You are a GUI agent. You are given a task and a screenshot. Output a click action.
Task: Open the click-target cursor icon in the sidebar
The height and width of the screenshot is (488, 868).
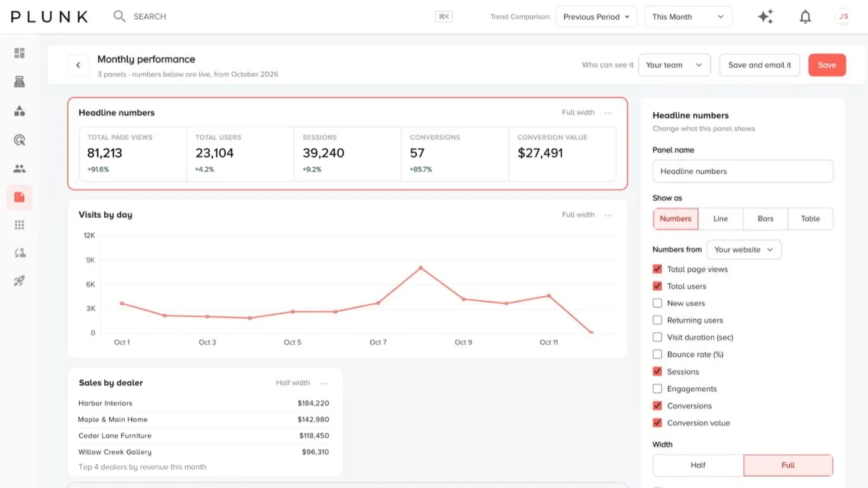pyautogui.click(x=19, y=140)
